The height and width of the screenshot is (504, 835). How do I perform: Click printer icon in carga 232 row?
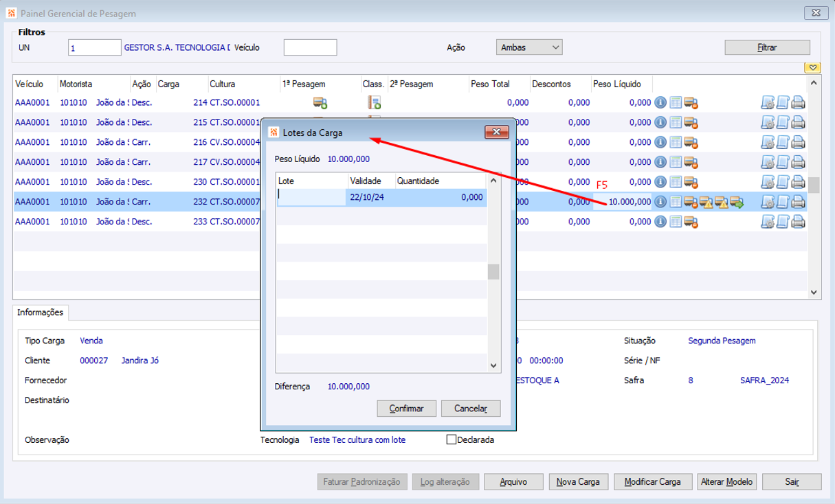(x=798, y=203)
